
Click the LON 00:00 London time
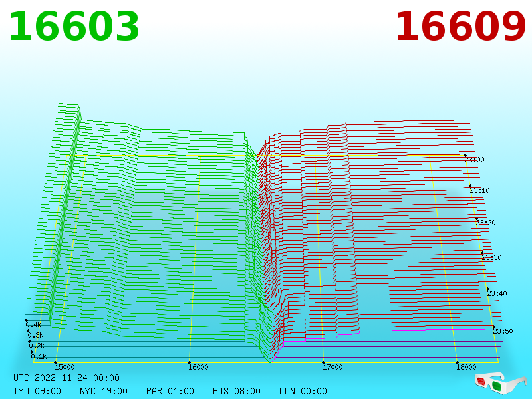tap(303, 391)
